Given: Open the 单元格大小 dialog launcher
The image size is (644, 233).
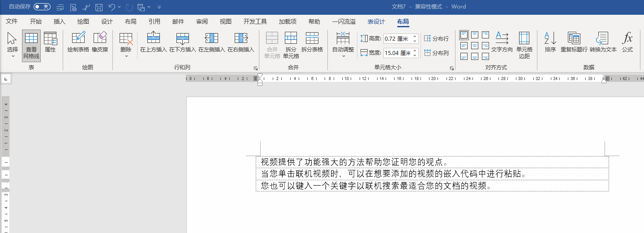Looking at the screenshot, I should point(452,68).
